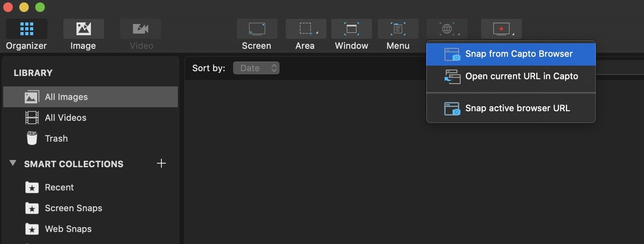Capture a Window snapshot

(351, 29)
